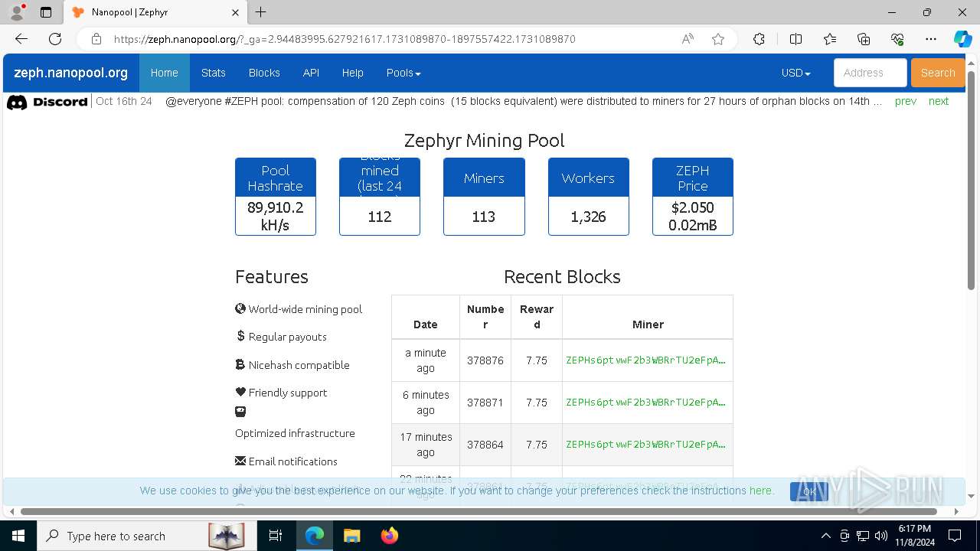Viewport: 980px width, 551px height.
Task: Launch Firefox from taskbar
Action: [x=389, y=536]
